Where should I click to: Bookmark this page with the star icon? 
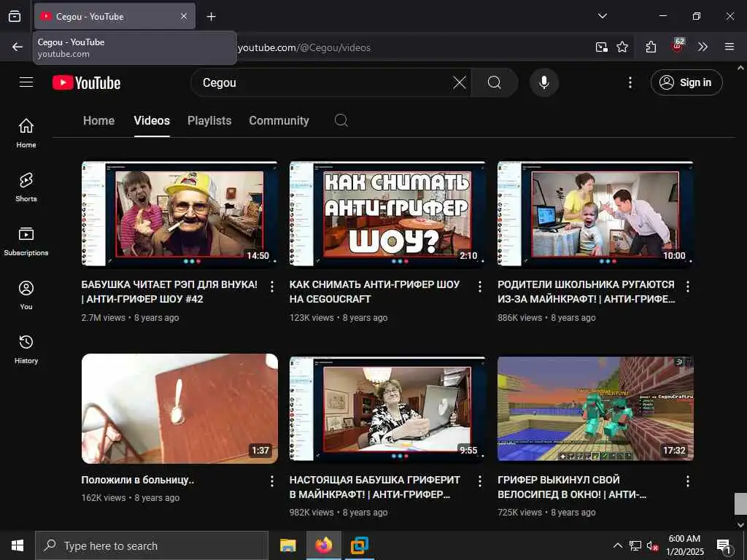coord(622,47)
